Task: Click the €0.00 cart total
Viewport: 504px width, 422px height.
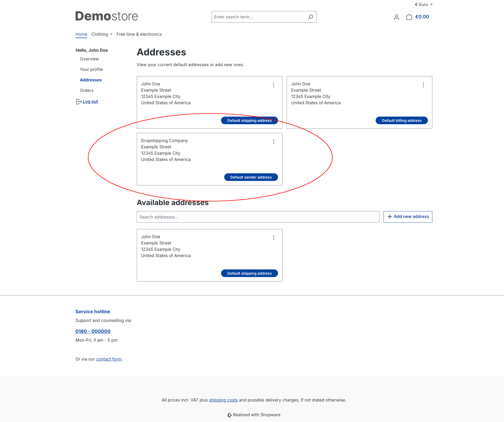Action: [422, 17]
